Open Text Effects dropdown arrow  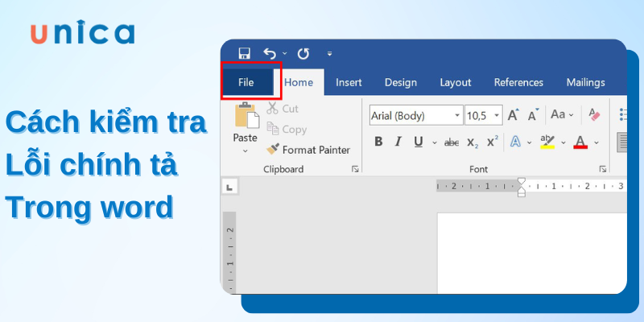coord(530,143)
